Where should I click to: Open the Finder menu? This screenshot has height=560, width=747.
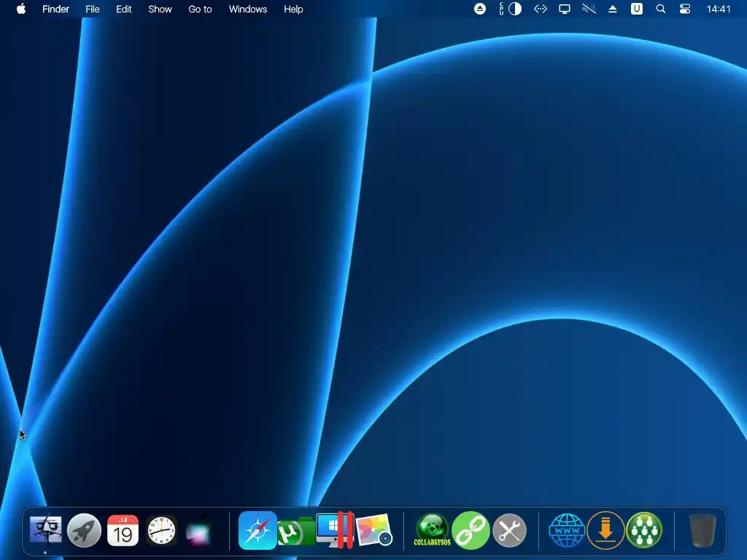[55, 9]
